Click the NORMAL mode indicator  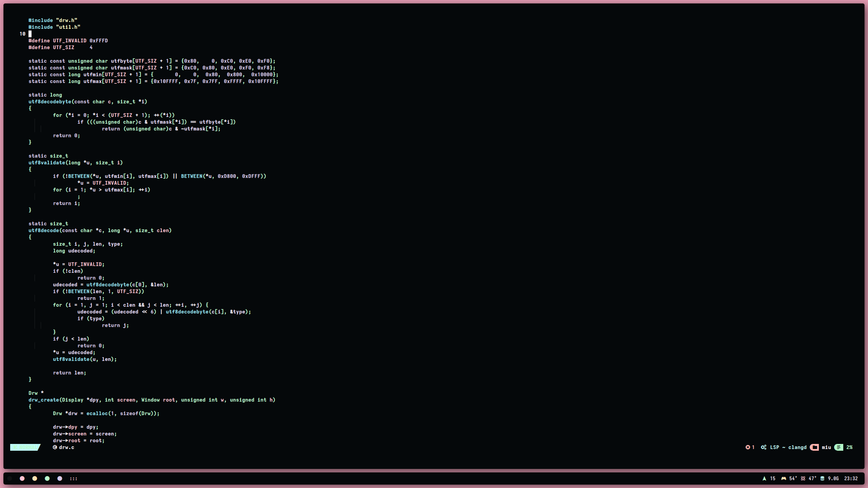(x=25, y=447)
